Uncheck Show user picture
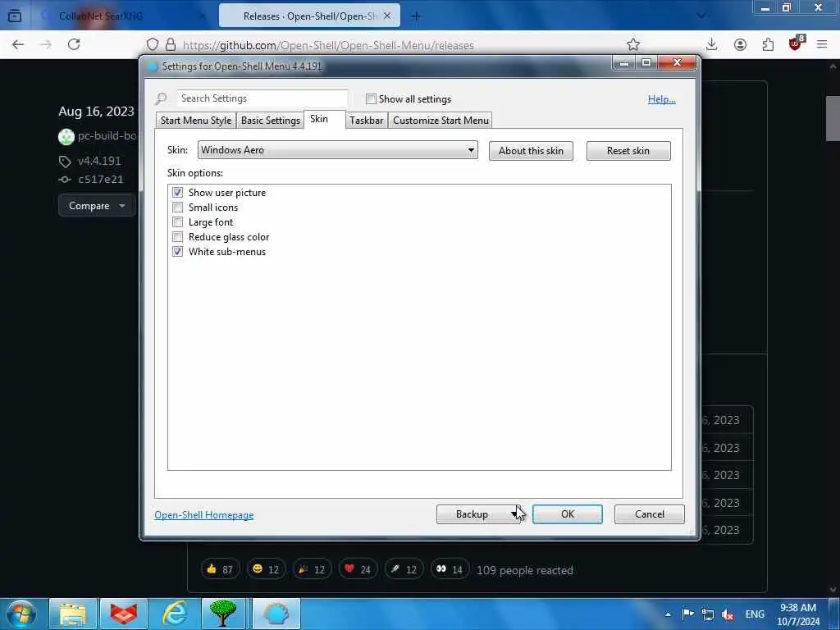Viewport: 840px width, 630px height. 177,192
